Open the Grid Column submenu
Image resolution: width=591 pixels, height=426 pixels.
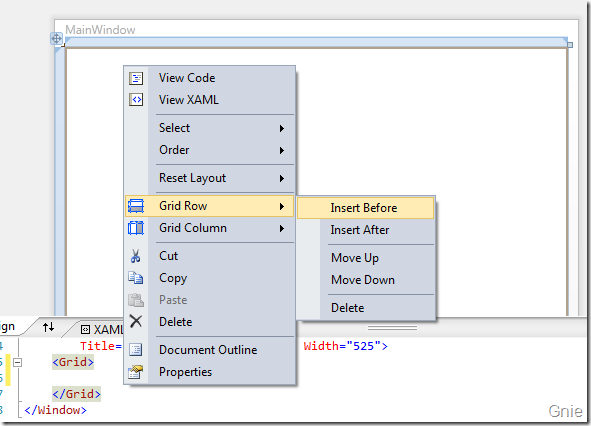pyautogui.click(x=209, y=228)
